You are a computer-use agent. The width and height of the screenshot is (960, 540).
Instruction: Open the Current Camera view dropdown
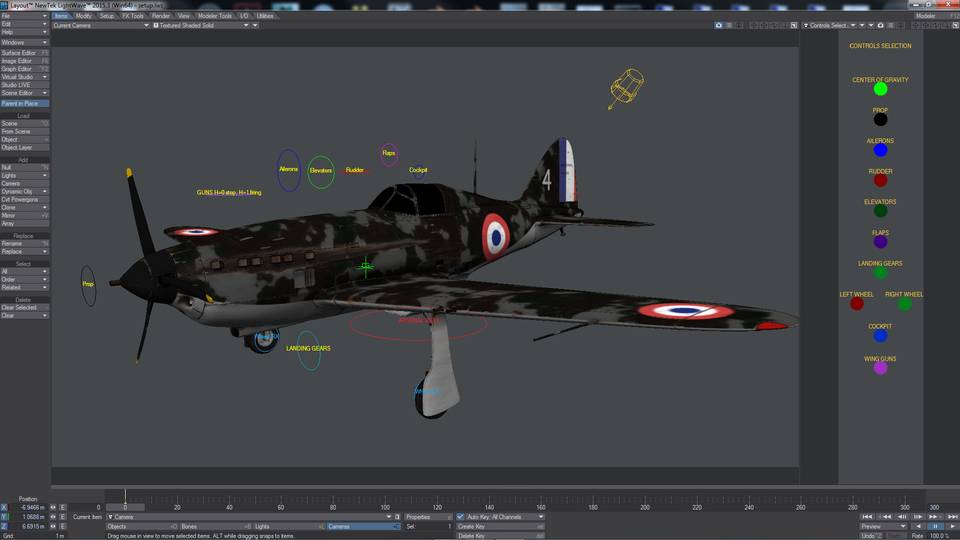click(x=101, y=25)
